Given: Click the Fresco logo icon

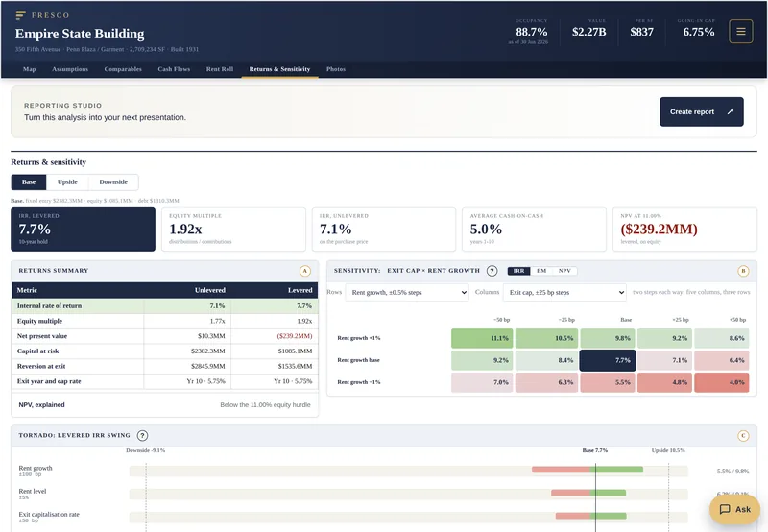Looking at the screenshot, I should click(20, 15).
